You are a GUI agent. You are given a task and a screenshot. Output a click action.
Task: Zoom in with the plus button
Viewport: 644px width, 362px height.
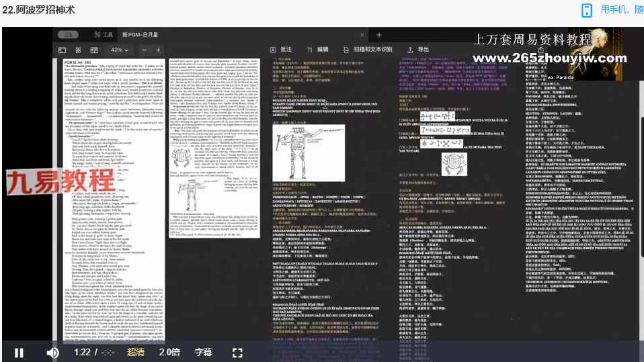[159, 50]
